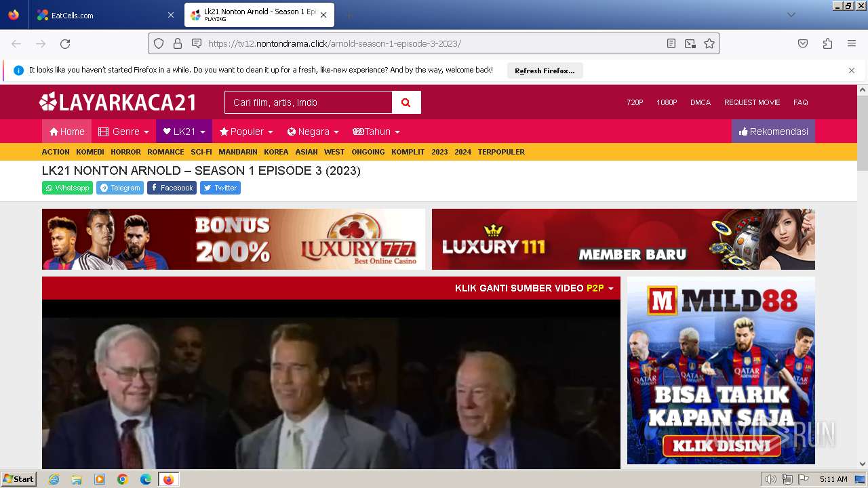Expand the LK21 dropdown menu
Image resolution: width=868 pixels, height=488 pixels.
point(184,131)
